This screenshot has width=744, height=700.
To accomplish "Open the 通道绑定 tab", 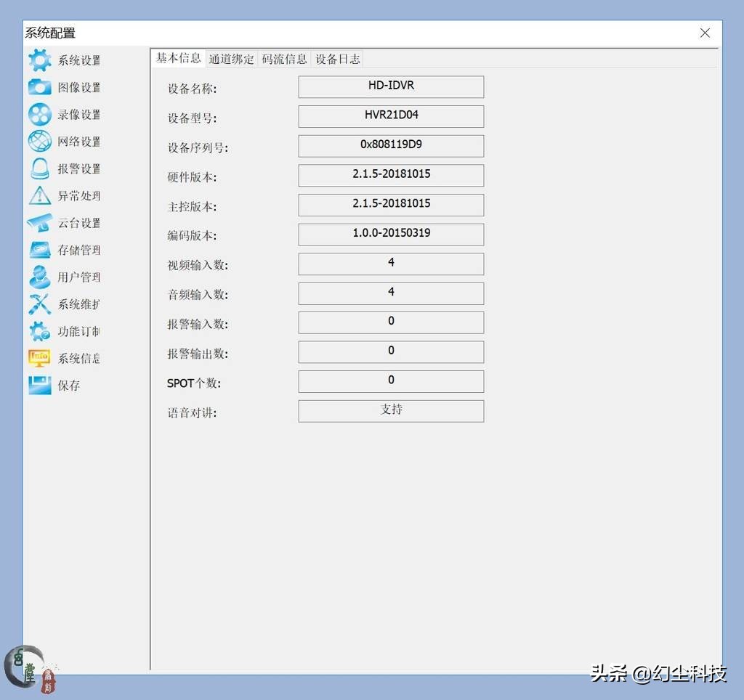I will (231, 59).
